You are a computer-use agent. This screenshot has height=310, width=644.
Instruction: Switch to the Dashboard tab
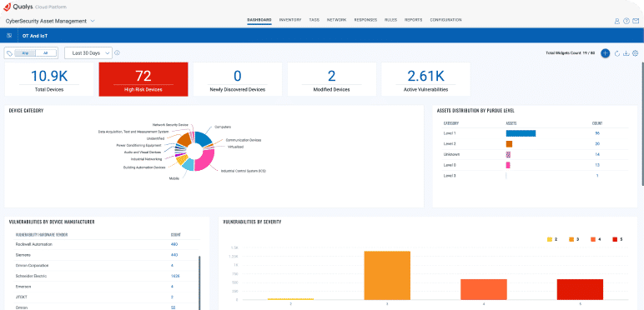click(x=259, y=20)
